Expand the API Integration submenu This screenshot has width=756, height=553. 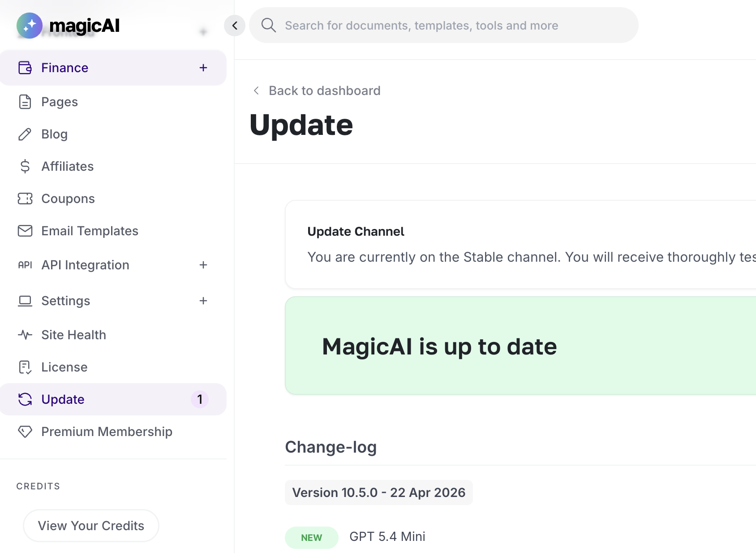[203, 265]
